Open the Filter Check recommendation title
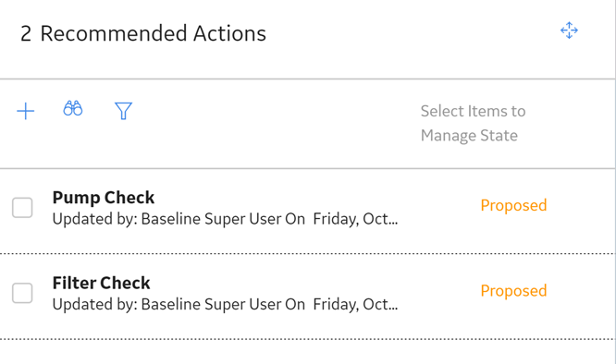This screenshot has width=616, height=364. click(x=102, y=284)
